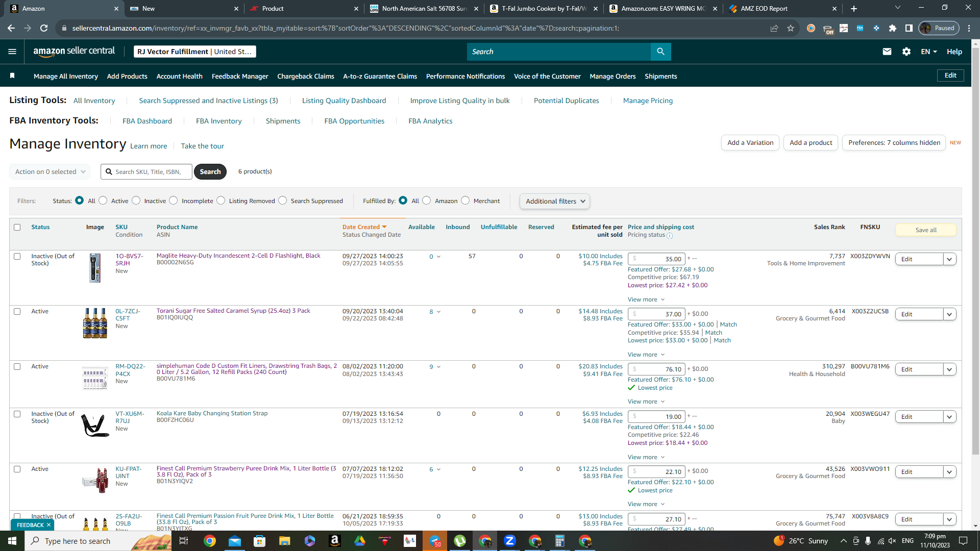
Task: Open Microsoft Store from the taskbar
Action: click(x=260, y=541)
